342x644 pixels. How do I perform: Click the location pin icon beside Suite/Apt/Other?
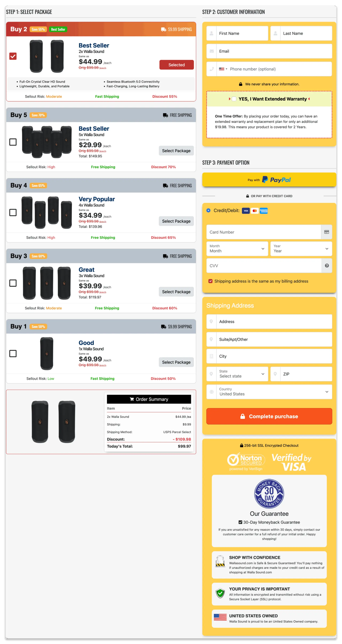[x=211, y=339]
